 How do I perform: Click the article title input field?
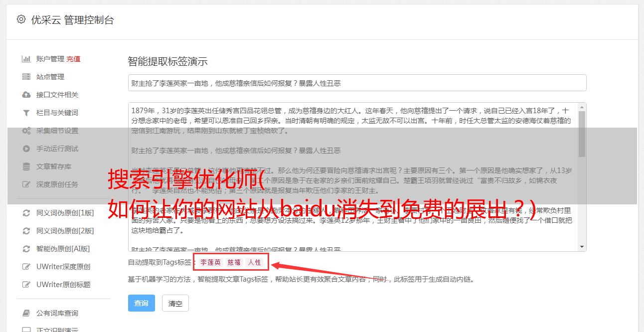point(357,83)
